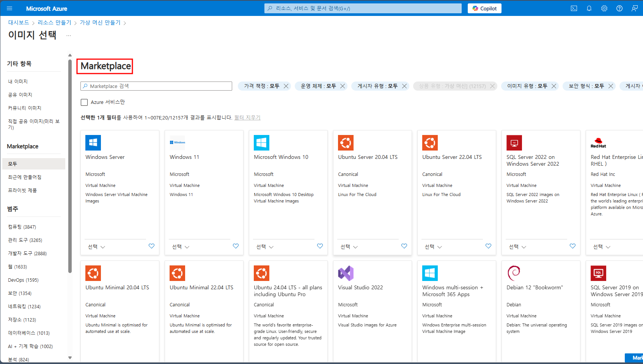Go to 대시보드 breadcrumb

pos(19,22)
